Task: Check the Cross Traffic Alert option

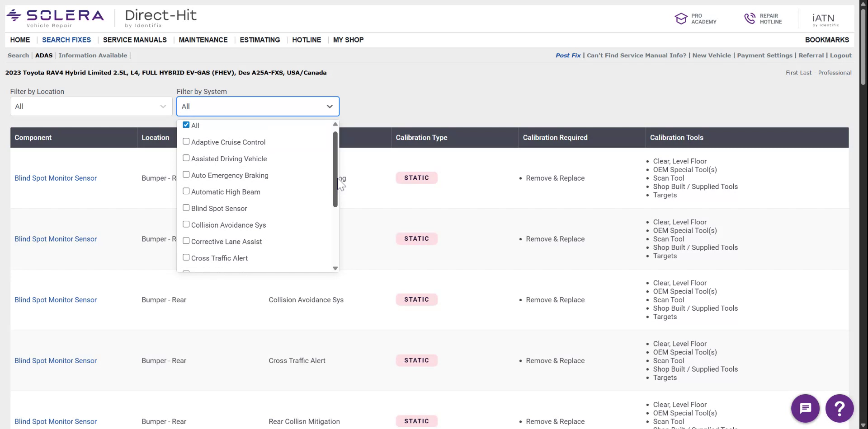Action: click(x=186, y=257)
